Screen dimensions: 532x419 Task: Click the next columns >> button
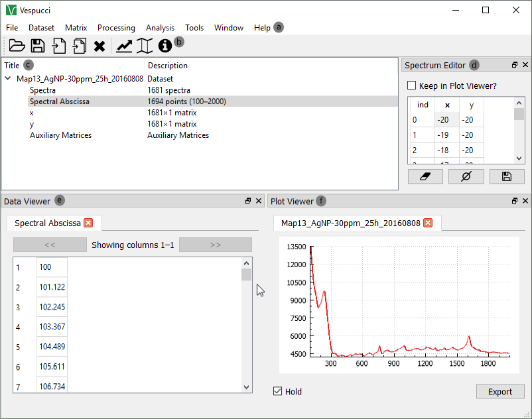[215, 245]
